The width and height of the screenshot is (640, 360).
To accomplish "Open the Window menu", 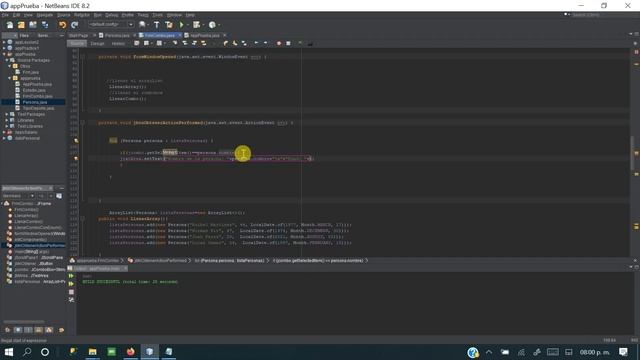I will (x=174, y=15).
